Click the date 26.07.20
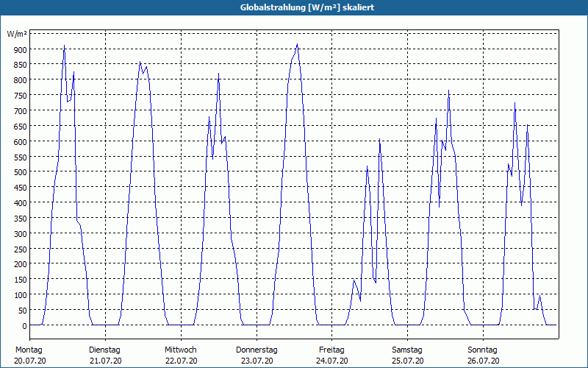Screen dimensions: 588x368 [x=484, y=361]
